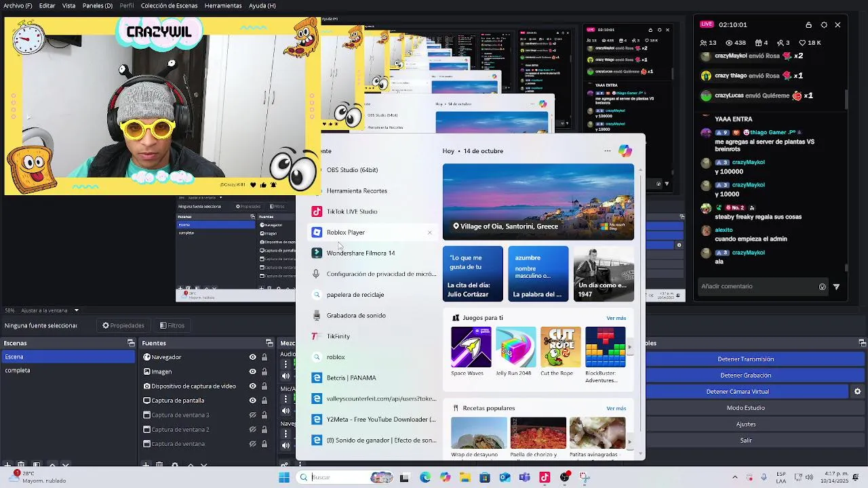Mute the Mic/Aux speaker icon
Viewport: 868px width, 488px height.
286,411
